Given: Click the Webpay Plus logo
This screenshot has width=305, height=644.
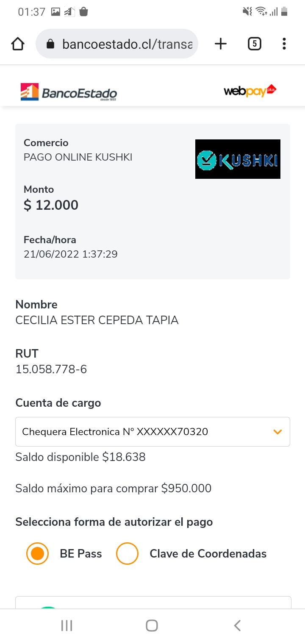Looking at the screenshot, I should pyautogui.click(x=250, y=91).
